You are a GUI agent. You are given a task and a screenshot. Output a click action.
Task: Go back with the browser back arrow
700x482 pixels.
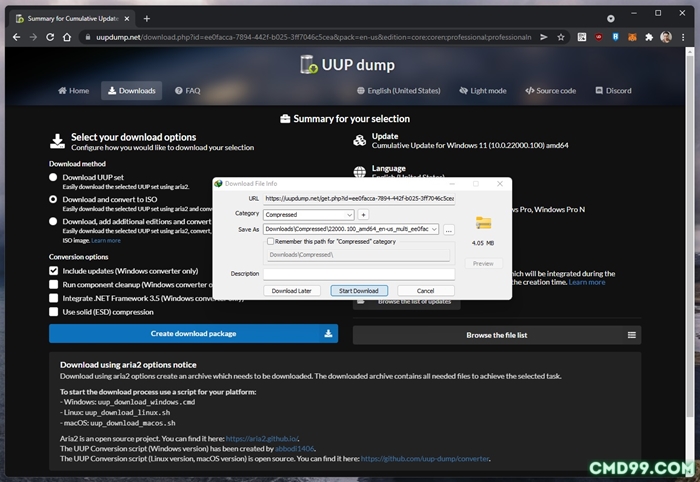pyautogui.click(x=17, y=37)
